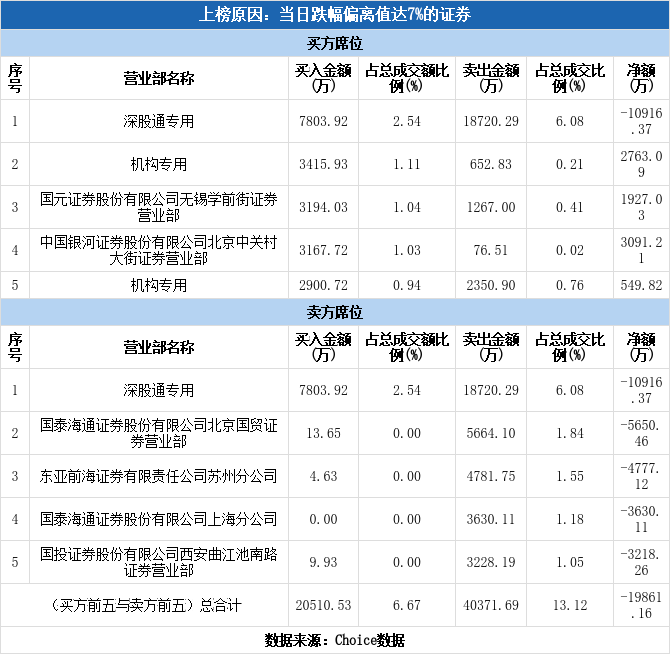Screen dimensions: 670x654
Task: Select net amount -4777.12
Action: click(x=641, y=476)
